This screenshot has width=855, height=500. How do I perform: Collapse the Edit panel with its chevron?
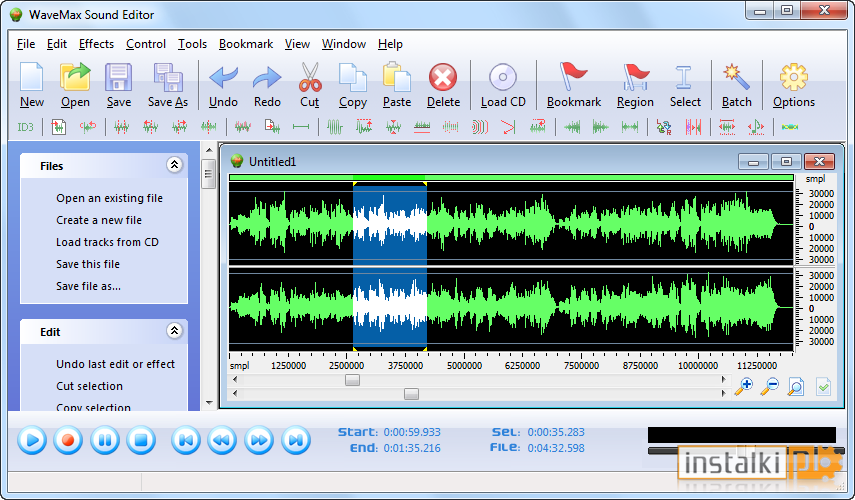click(174, 330)
